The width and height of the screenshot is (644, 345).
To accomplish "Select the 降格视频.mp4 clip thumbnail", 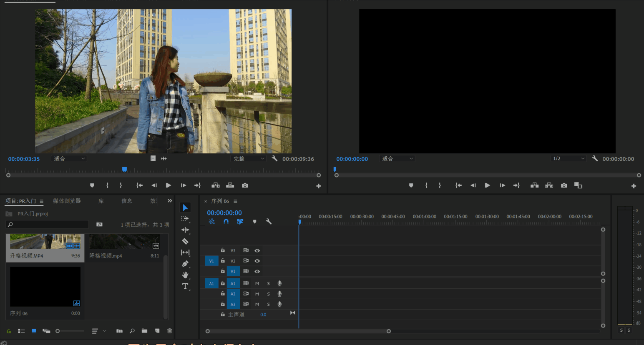I will tap(124, 242).
